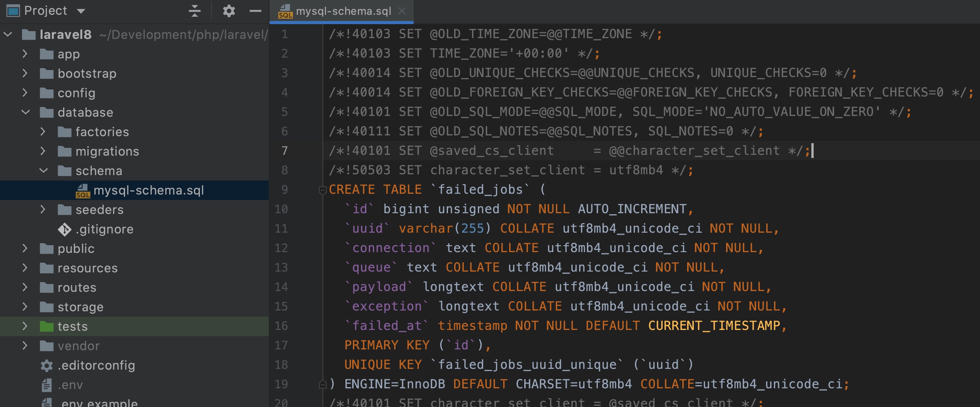
Task: Click the schema folder icon
Action: tap(65, 170)
